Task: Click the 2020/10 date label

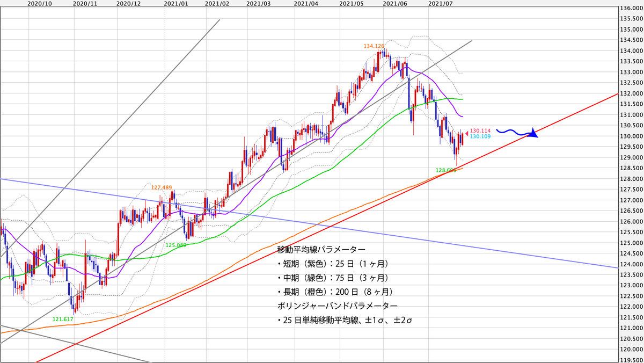Action: coord(39,3)
